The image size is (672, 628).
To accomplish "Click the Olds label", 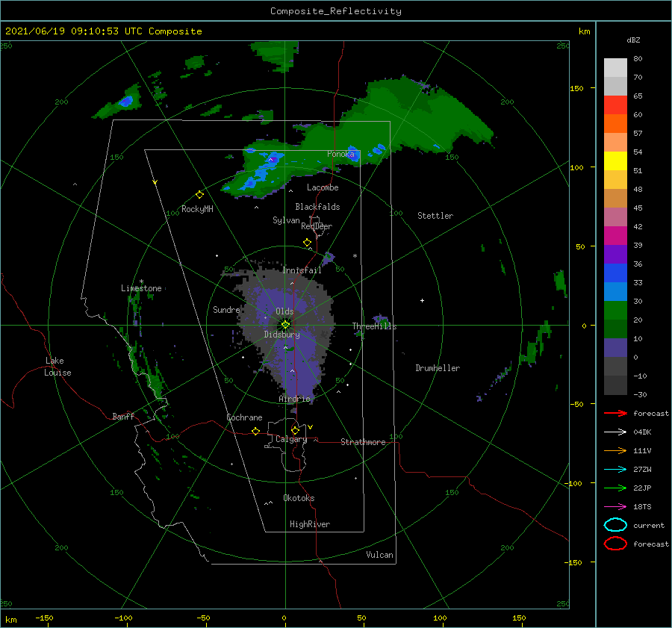I will (x=284, y=311).
